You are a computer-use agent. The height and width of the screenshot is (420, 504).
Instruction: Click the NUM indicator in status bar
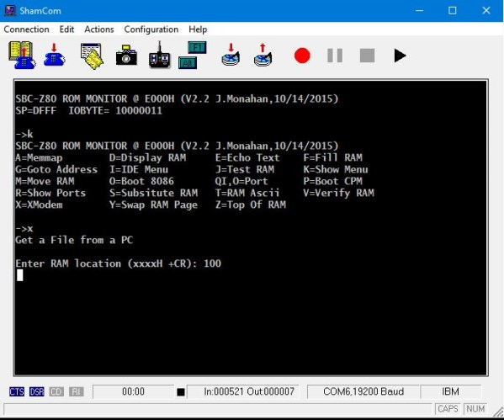pyautogui.click(x=475, y=409)
